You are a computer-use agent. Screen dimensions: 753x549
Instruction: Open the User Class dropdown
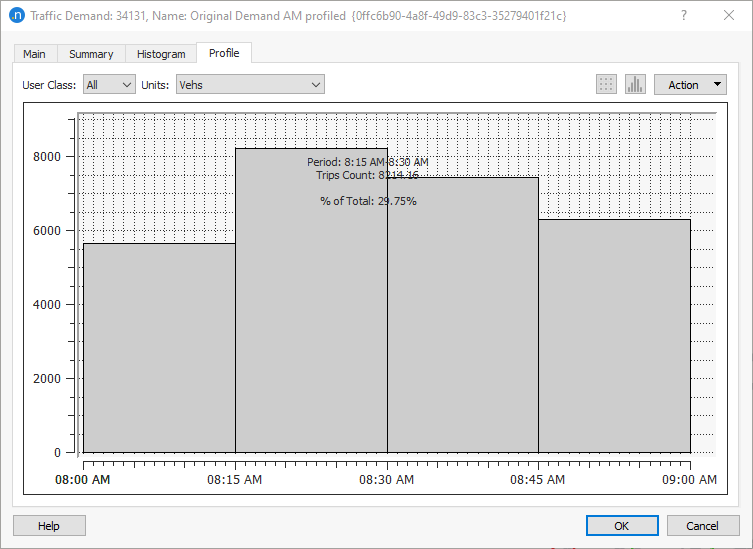[109, 85]
